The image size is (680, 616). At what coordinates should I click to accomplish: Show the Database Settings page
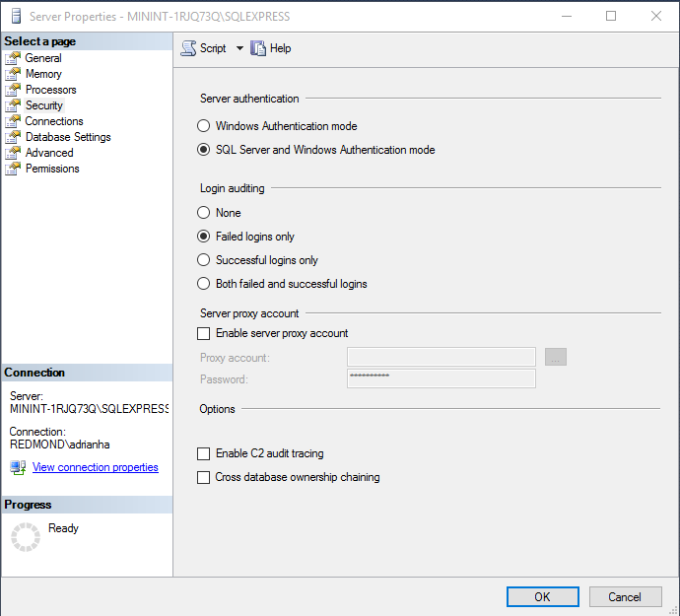(68, 137)
